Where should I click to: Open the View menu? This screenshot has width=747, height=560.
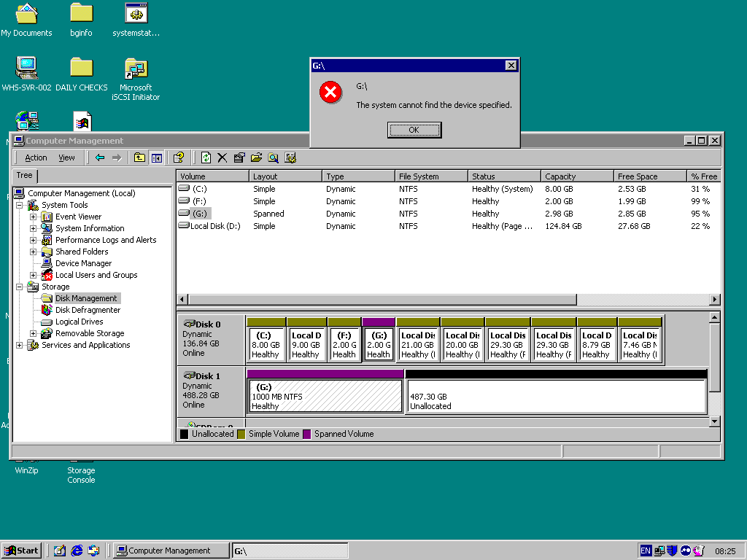[66, 157]
